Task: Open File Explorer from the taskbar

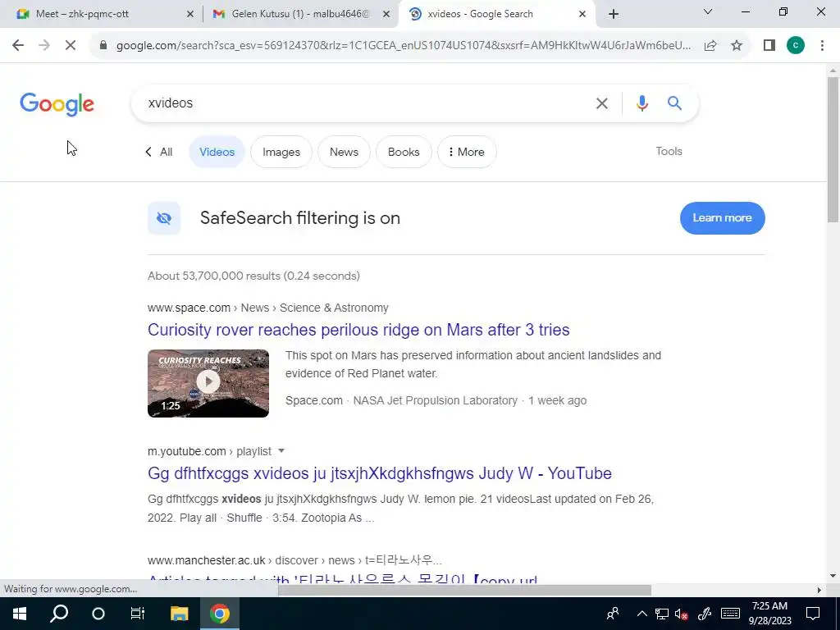Action: click(180, 614)
